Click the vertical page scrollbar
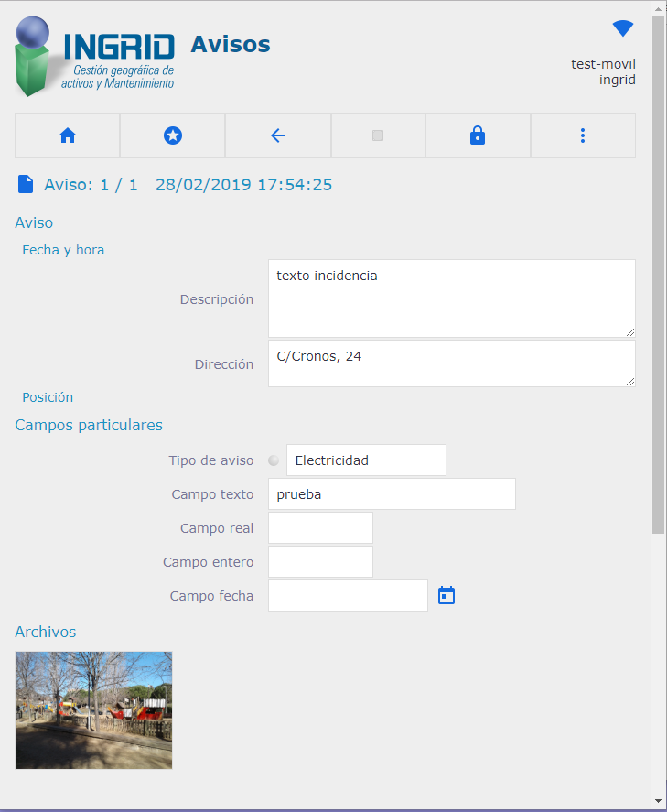This screenshot has height=812, width=667. tap(658, 275)
